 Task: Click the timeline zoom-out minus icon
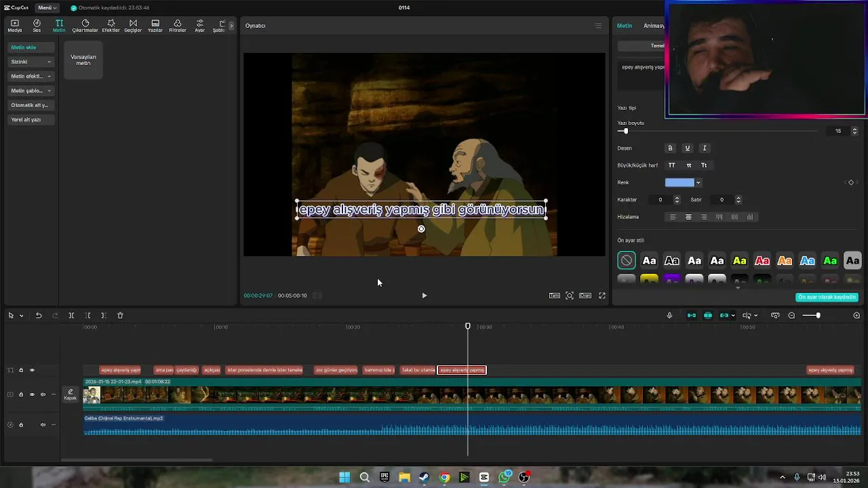[791, 315]
